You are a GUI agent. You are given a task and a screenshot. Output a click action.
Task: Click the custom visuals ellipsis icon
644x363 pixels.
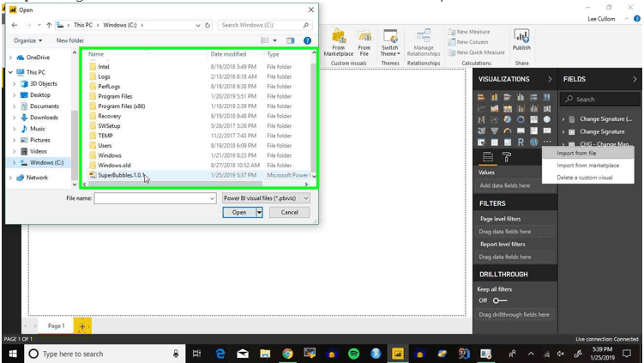tap(546, 142)
